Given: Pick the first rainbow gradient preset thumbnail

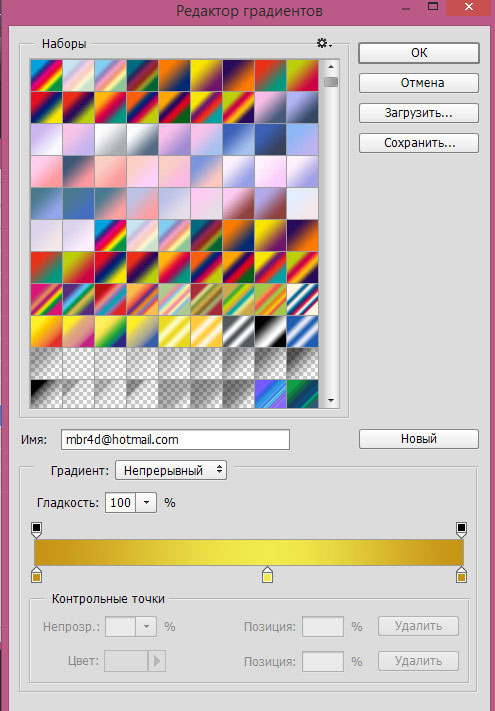Looking at the screenshot, I should (x=46, y=76).
